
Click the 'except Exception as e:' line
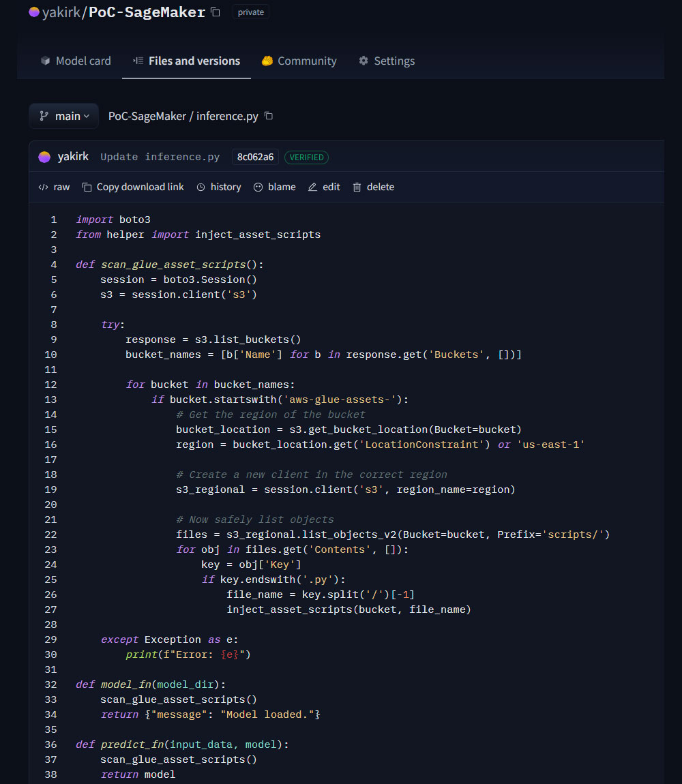pos(170,639)
